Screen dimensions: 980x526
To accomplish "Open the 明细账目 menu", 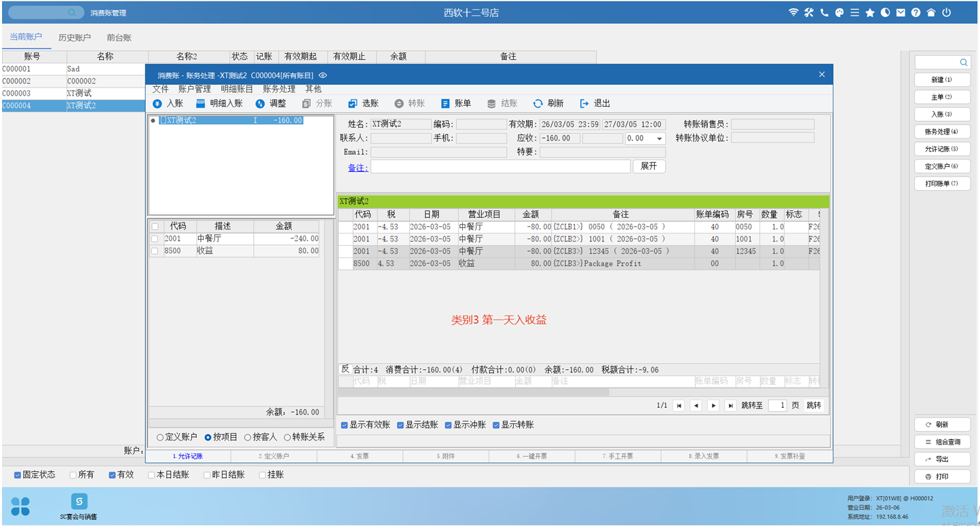I will [x=237, y=89].
